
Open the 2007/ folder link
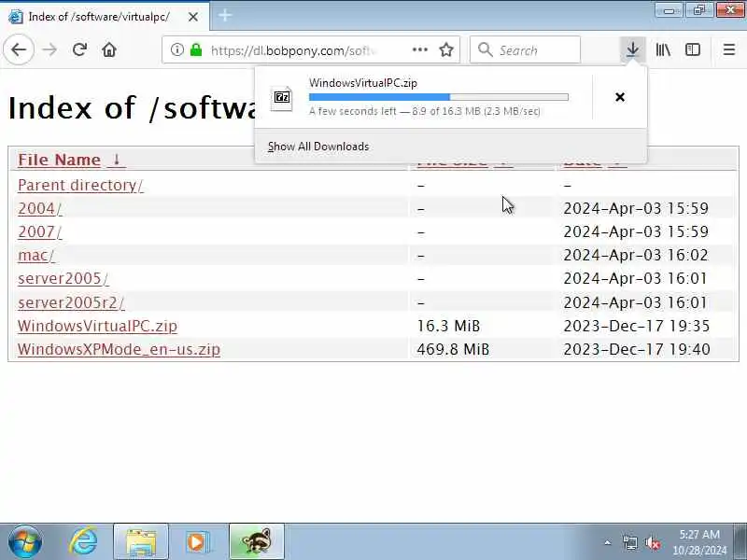(39, 231)
